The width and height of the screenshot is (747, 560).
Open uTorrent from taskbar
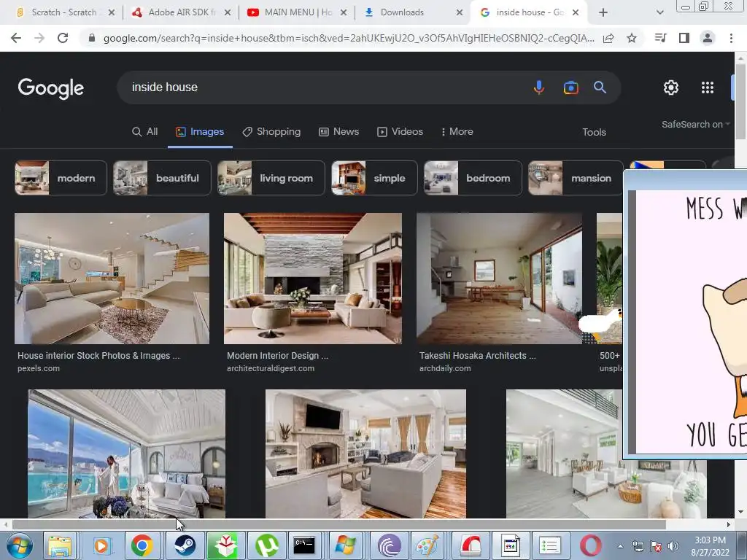pos(267,545)
